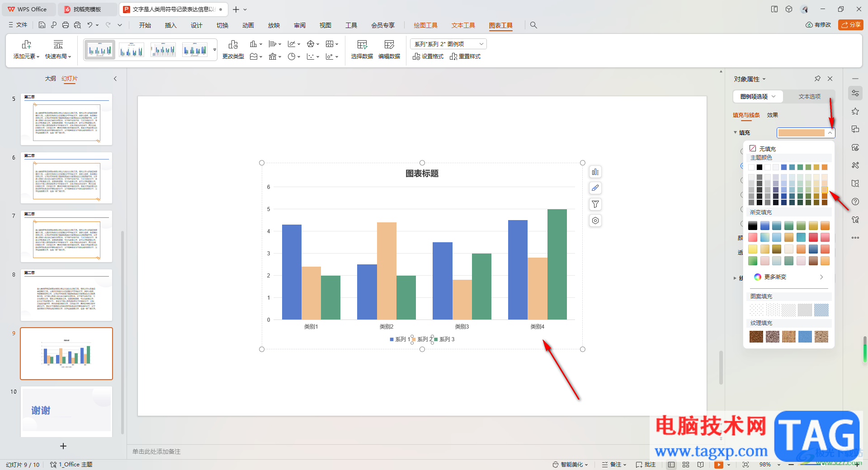Select the No Fill (无填充) option
The height and width of the screenshot is (470, 868).
point(763,149)
